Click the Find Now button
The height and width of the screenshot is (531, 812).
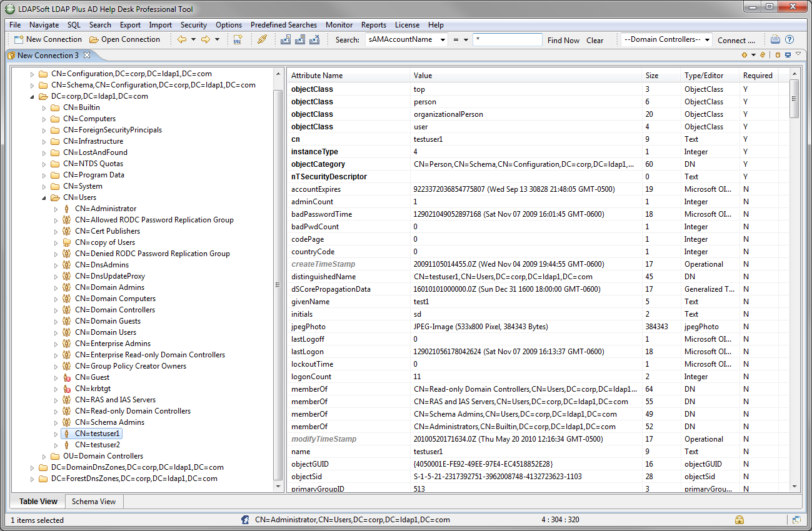[563, 40]
